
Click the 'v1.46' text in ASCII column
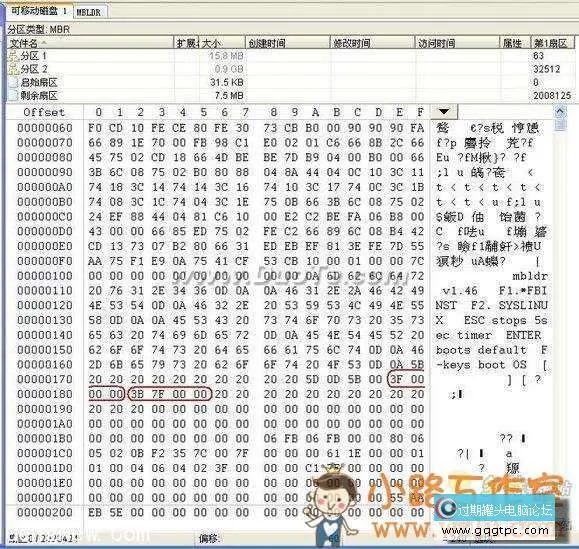pyautogui.click(x=460, y=291)
